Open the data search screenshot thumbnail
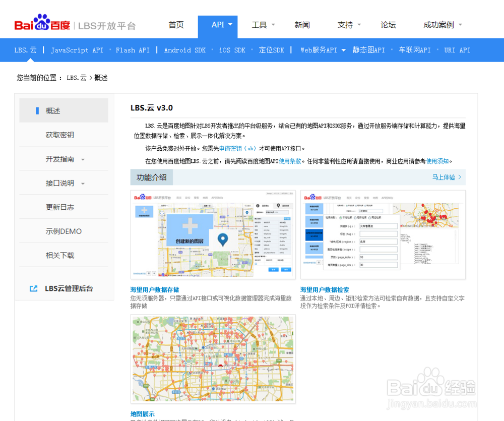Image resolution: width=504 pixels, height=421 pixels. 383,234
